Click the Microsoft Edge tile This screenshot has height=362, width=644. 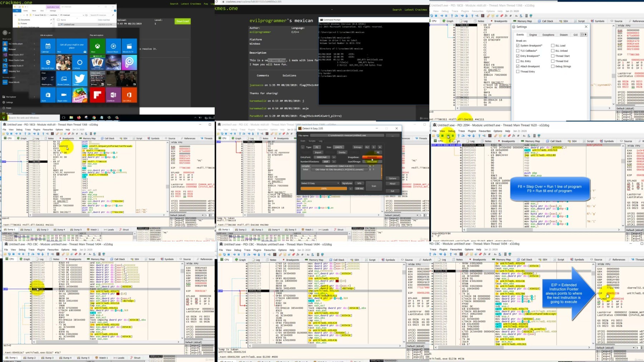[48, 63]
